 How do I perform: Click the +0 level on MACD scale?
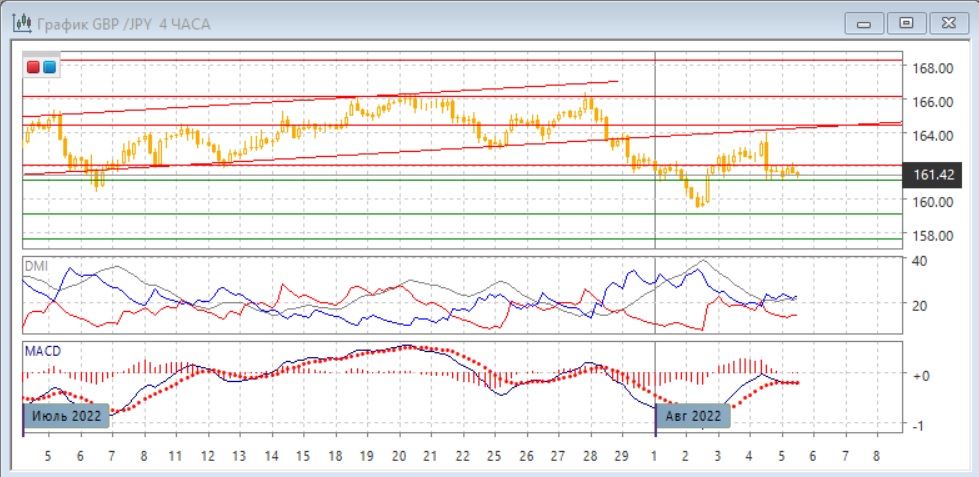pyautogui.click(x=922, y=375)
